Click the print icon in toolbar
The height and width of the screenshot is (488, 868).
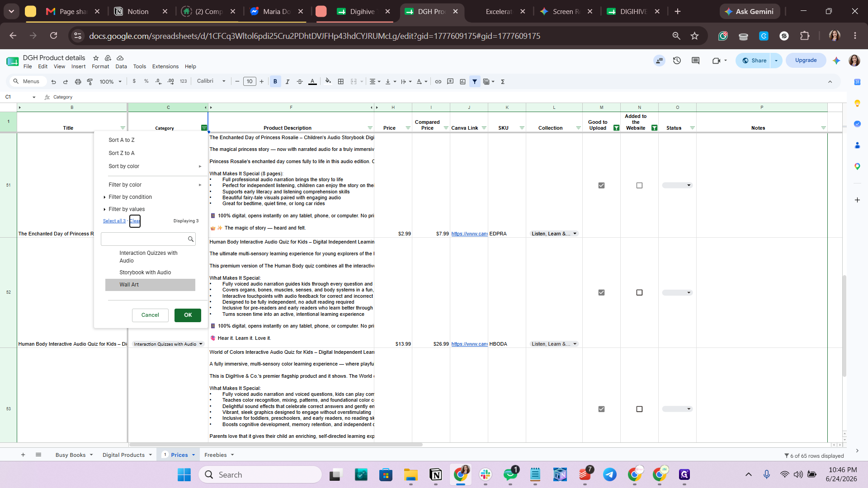click(x=78, y=82)
